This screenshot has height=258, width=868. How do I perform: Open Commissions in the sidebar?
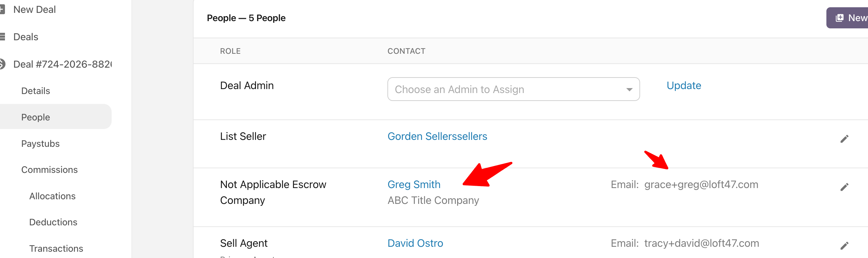(50, 170)
